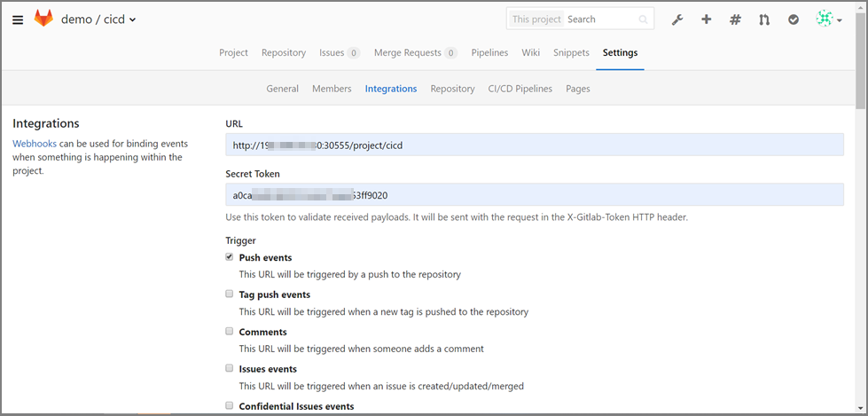Open the Pages settings sub-tab
The width and height of the screenshot is (868, 416).
click(578, 89)
